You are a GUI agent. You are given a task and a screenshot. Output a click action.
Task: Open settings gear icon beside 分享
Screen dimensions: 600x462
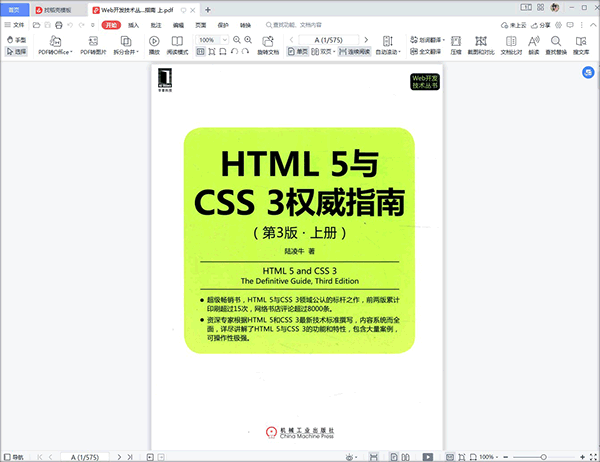click(558, 25)
